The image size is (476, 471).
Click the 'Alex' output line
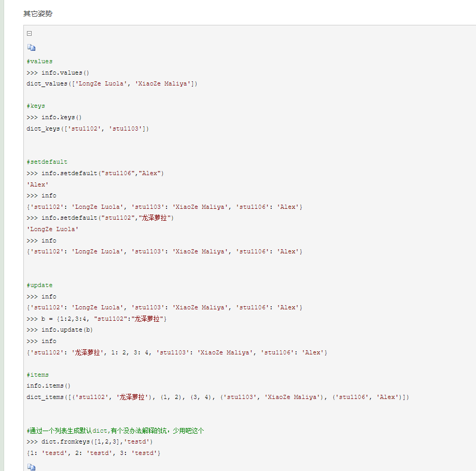(38, 184)
